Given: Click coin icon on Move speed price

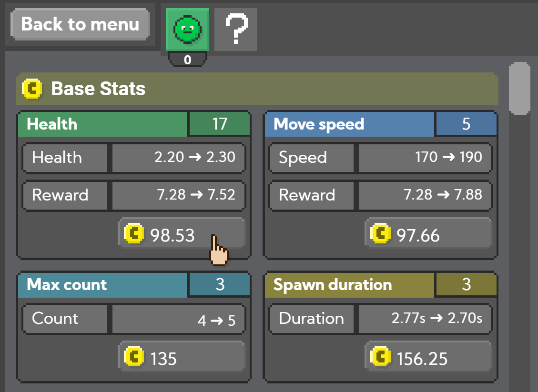Looking at the screenshot, I should click(381, 234).
